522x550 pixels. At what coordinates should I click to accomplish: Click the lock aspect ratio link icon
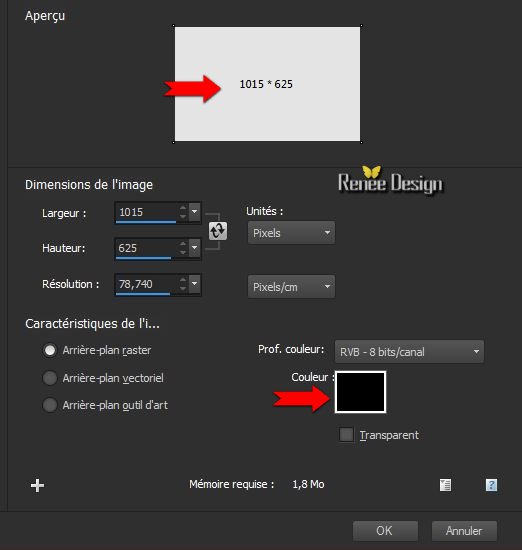coord(218,231)
